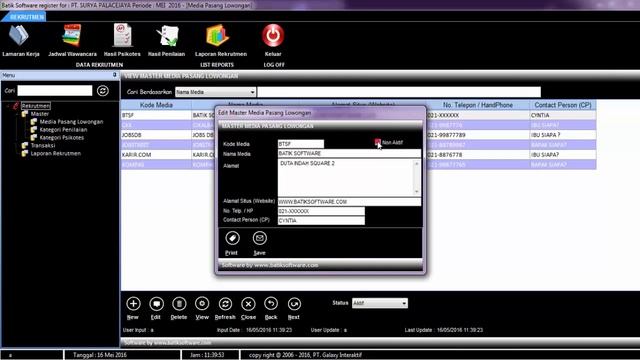Click the No. Telp / HP field

click(321, 211)
